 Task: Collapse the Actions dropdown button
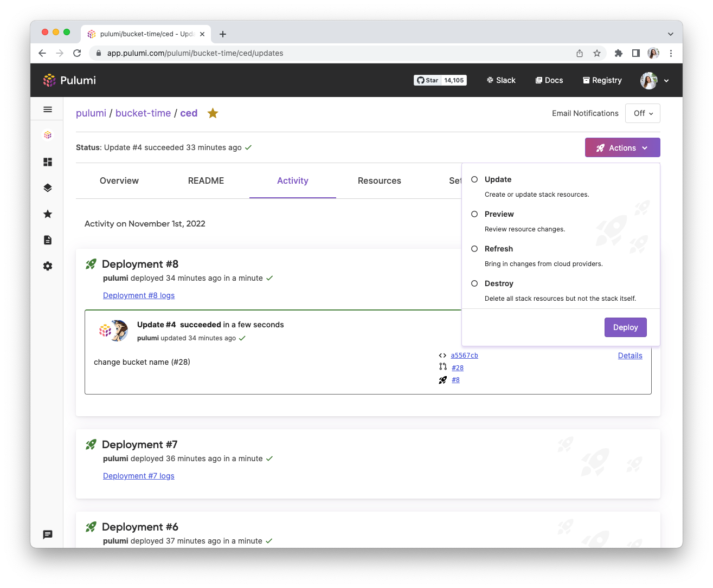[x=622, y=147]
